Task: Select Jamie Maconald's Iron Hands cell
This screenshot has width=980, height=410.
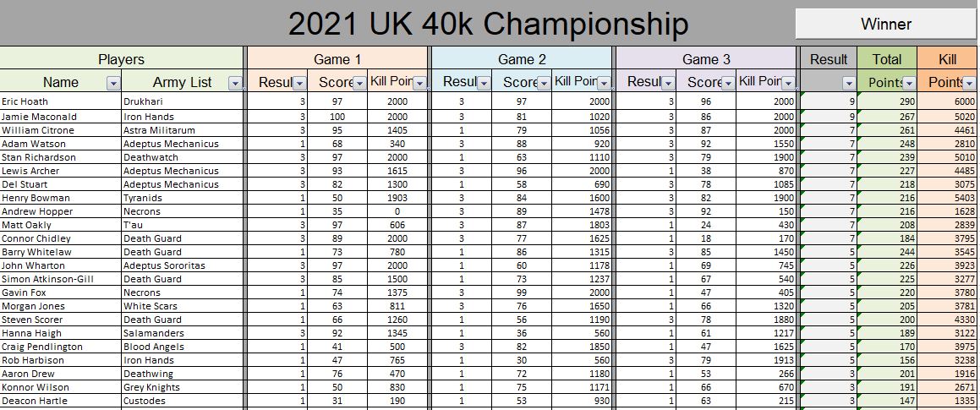Action: click(182, 117)
